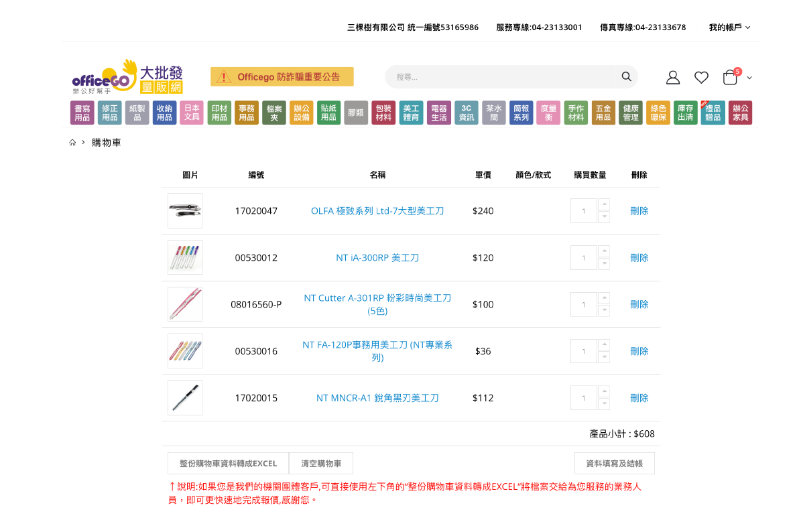This screenshot has height=532, width=799.
Task: Click the OfficeGO logo
Action: 127,77
